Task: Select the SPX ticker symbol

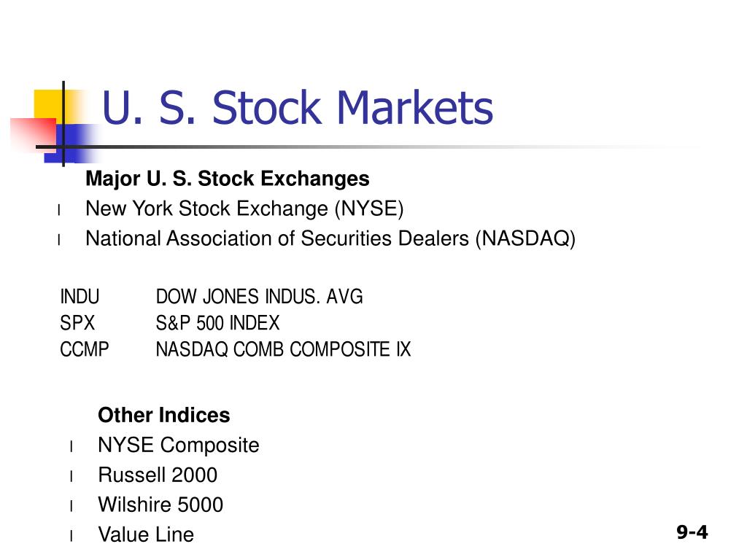Action: pyautogui.click(x=77, y=323)
